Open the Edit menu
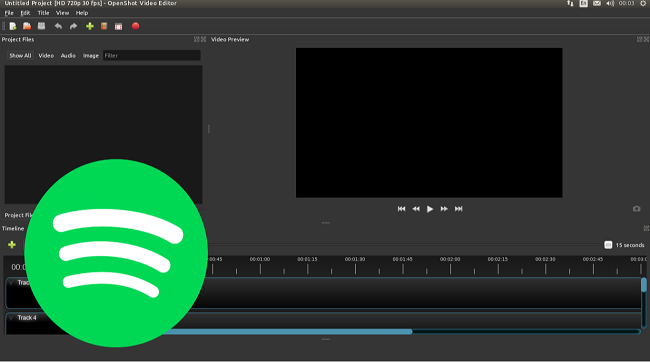This screenshot has height=362, width=650. pos(25,13)
